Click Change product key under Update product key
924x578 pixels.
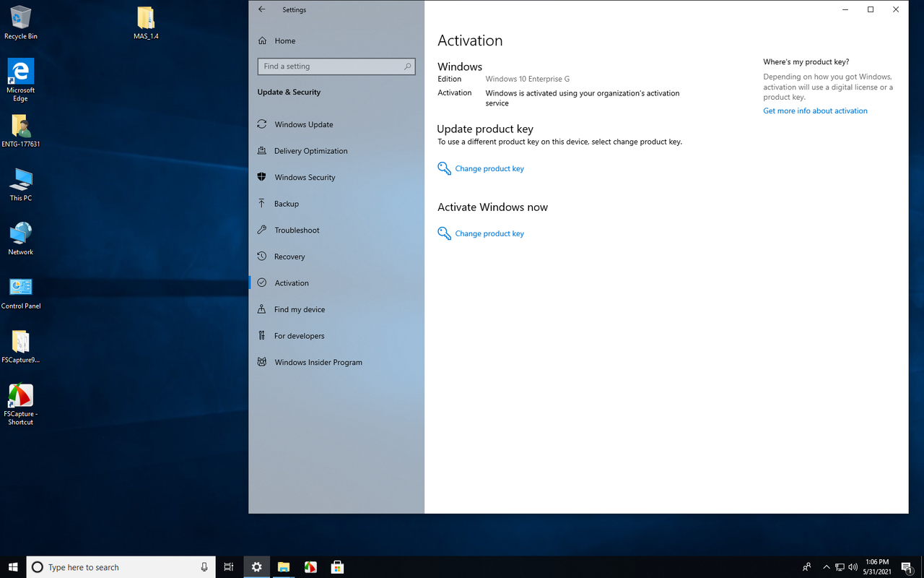tap(489, 168)
